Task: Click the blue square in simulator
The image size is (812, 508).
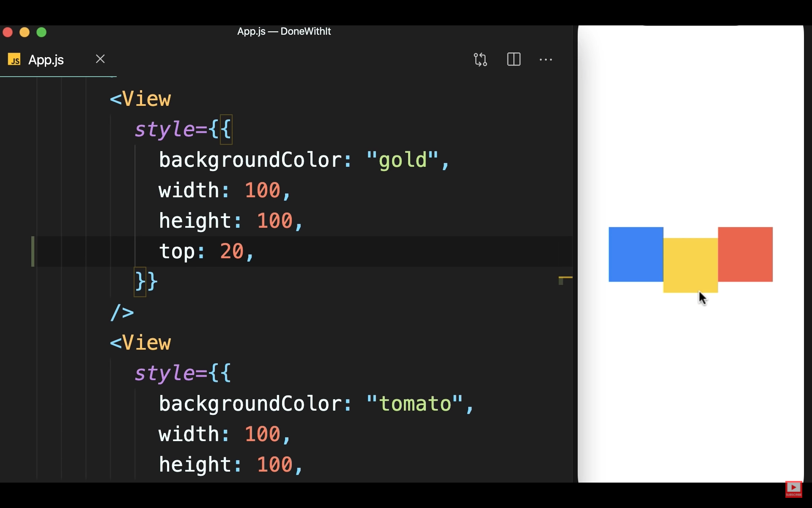Action: click(636, 254)
